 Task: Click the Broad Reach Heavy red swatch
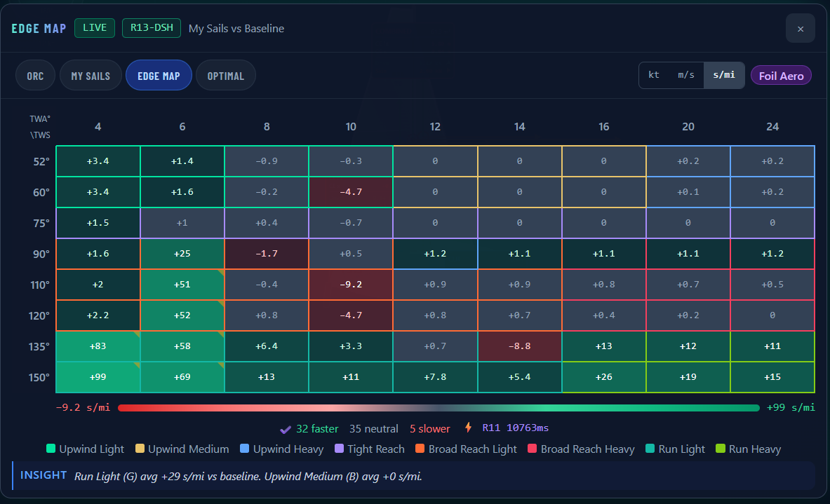(532, 449)
